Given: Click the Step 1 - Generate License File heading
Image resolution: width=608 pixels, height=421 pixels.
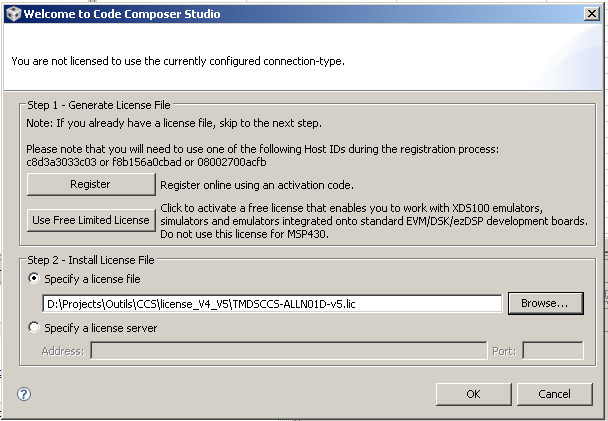Looking at the screenshot, I should pos(98,105).
